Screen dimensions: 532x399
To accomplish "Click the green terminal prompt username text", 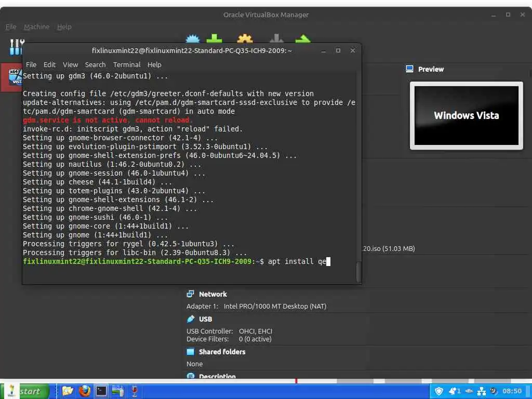I will [138, 261].
